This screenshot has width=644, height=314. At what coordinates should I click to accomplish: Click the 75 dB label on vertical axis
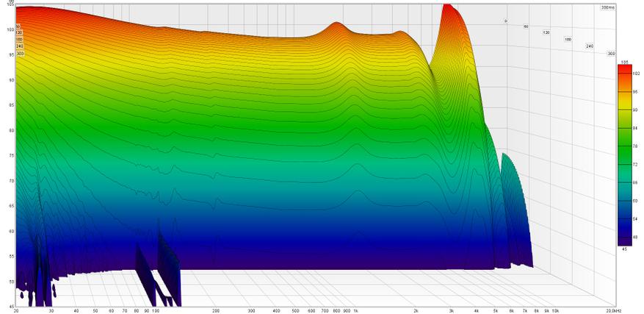click(x=10, y=155)
